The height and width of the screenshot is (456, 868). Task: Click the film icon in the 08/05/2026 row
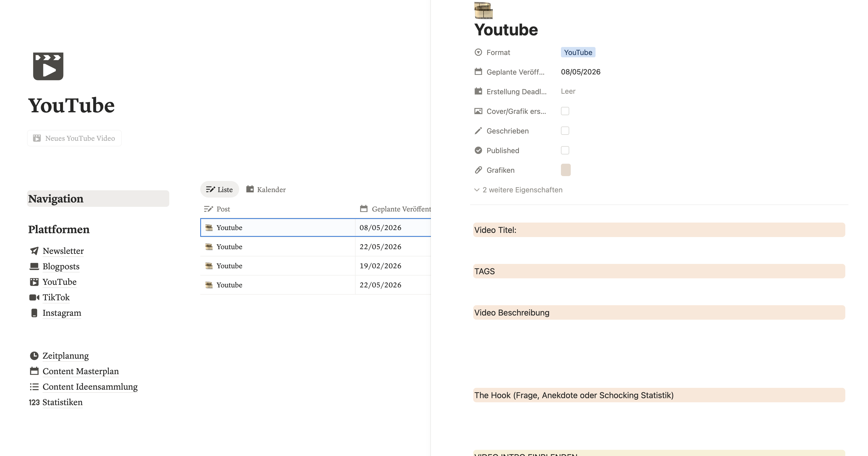tap(209, 228)
